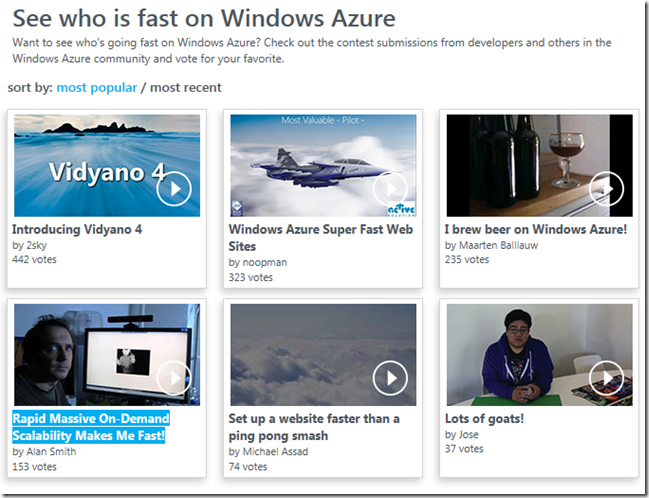Sort submissions by most recent
The width and height of the screenshot is (649, 498).
click(x=185, y=88)
